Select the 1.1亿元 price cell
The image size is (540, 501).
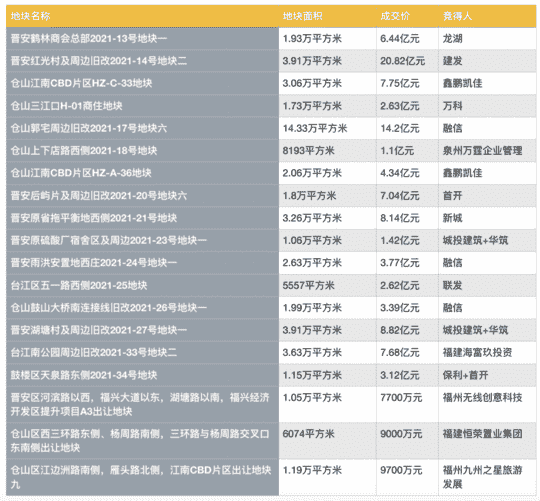[x=407, y=151]
